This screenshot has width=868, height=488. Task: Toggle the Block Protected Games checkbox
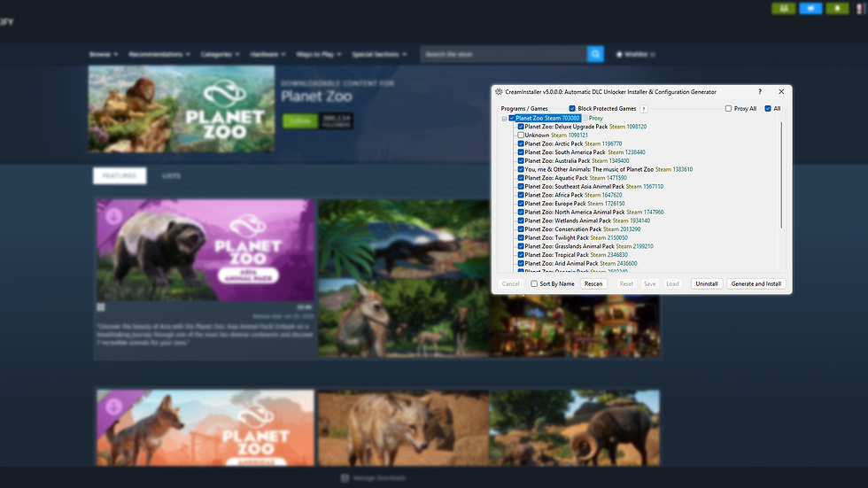click(x=572, y=108)
